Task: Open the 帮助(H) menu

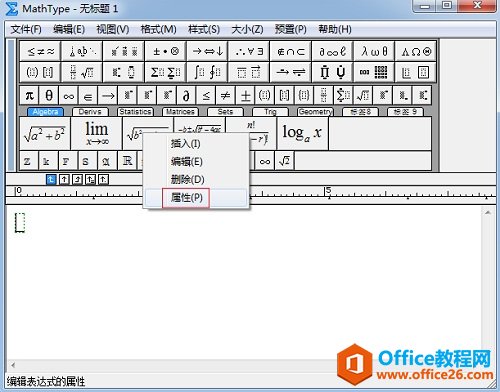Action: [x=335, y=29]
